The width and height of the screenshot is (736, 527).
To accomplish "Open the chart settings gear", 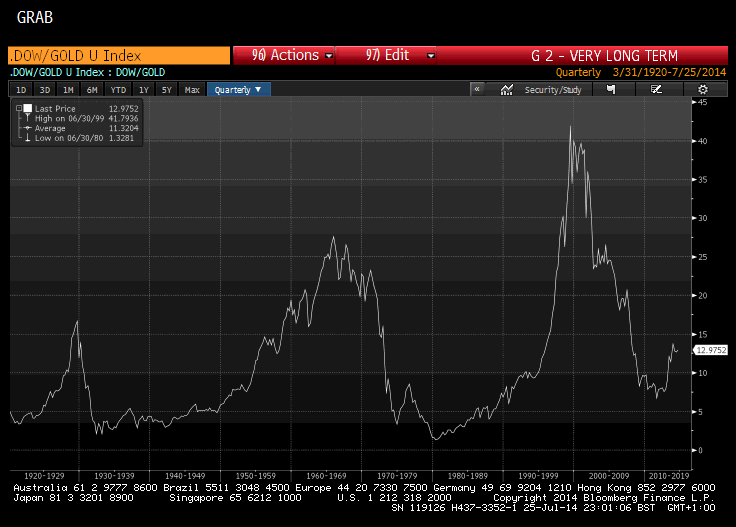I will point(703,90).
